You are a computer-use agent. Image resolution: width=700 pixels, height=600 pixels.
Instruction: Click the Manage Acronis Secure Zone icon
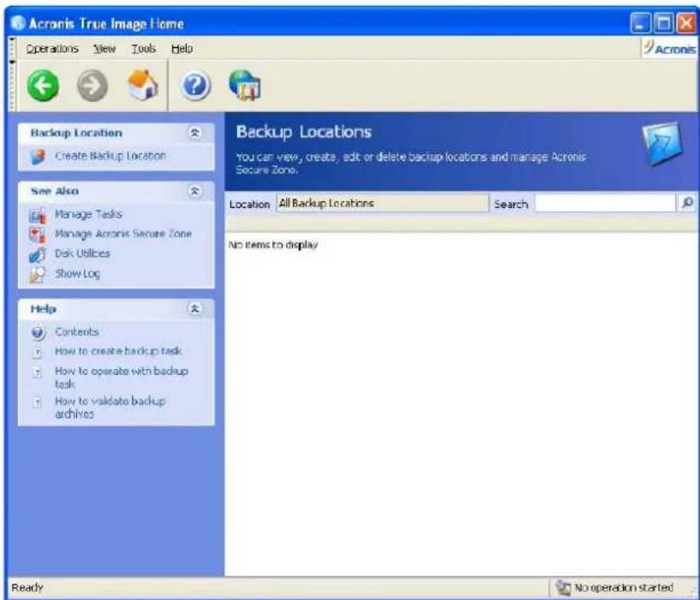[38, 235]
